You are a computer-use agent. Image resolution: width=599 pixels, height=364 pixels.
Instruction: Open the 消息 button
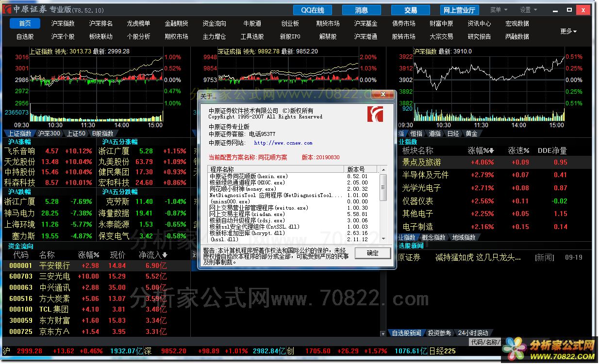(x=362, y=10)
